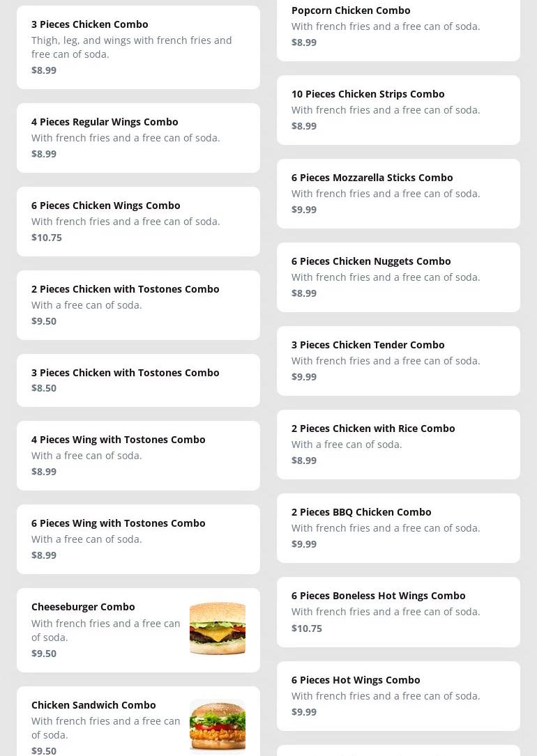The width and height of the screenshot is (537, 756).
Task: Open the Cheeseburger Combo title
Action: click(83, 607)
